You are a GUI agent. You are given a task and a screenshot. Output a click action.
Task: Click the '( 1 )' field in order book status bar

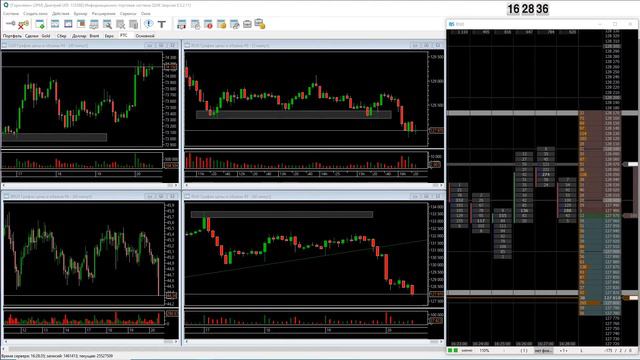click(x=524, y=351)
